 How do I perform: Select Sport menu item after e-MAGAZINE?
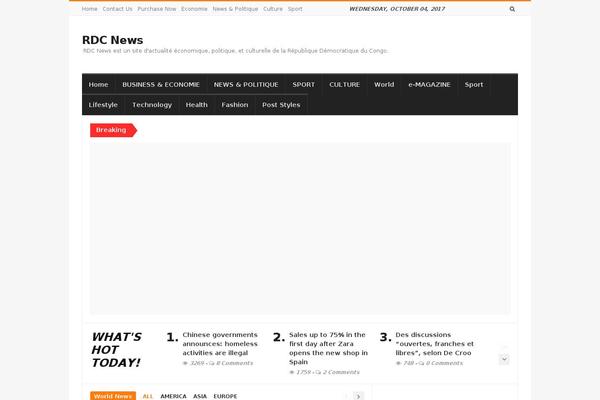(474, 85)
